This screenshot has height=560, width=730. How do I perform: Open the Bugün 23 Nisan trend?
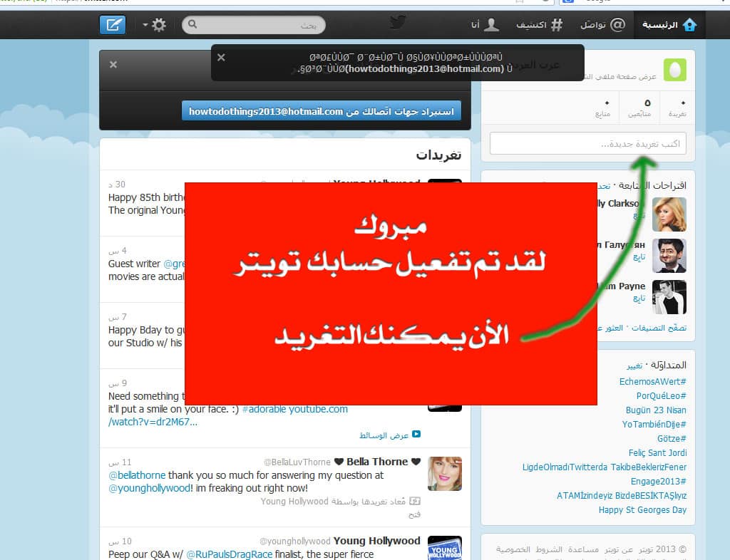pos(656,410)
